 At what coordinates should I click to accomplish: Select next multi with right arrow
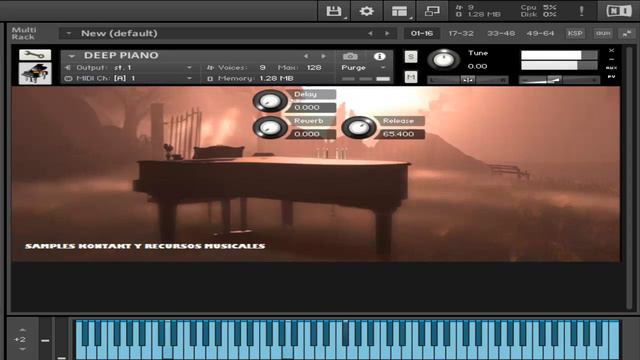387,33
